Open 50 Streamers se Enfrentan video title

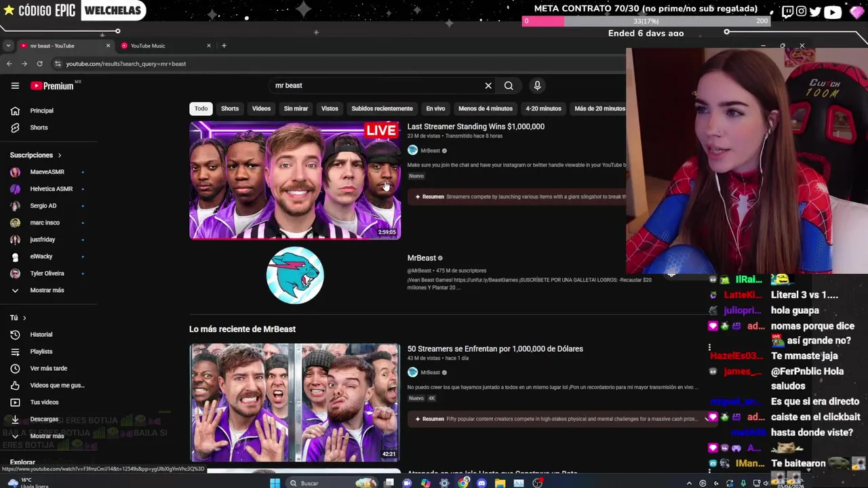pyautogui.click(x=495, y=348)
